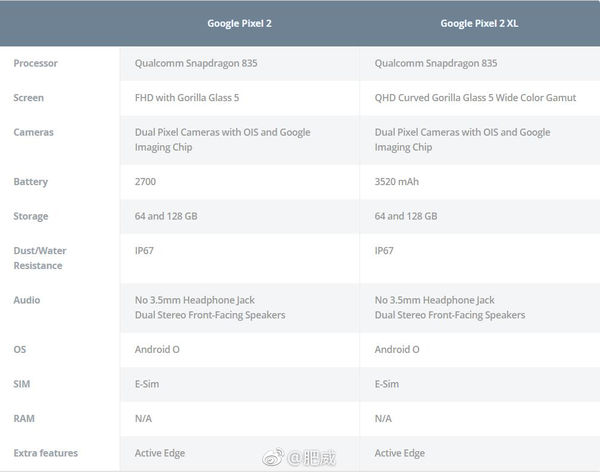Select the 2700 battery value cell
The image size is (600, 472).
(x=146, y=182)
